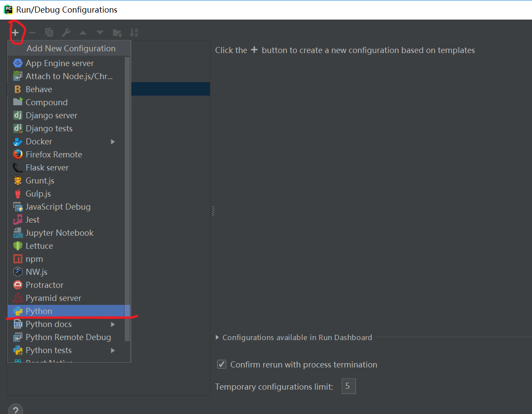Click the Temporary configurations limit field
Viewport: 532px width, 414px height.
pyautogui.click(x=349, y=386)
